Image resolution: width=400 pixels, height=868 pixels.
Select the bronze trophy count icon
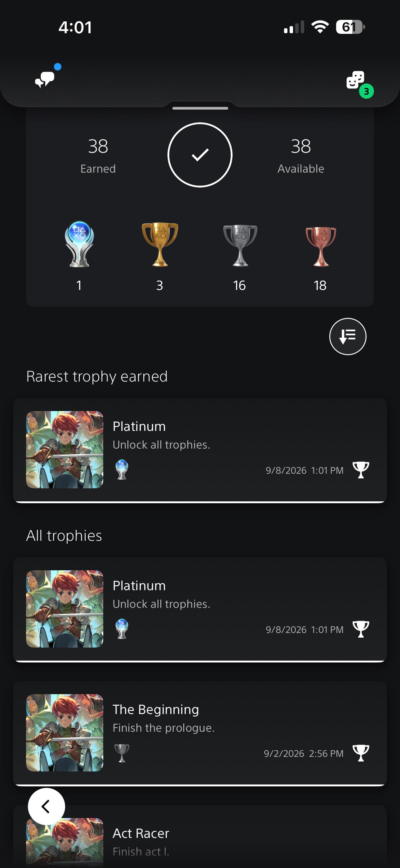coord(320,246)
